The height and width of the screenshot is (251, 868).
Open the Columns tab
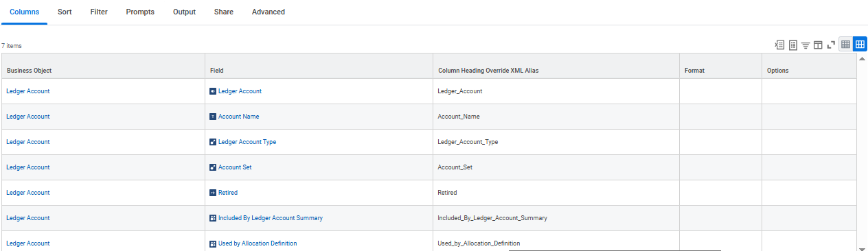tap(24, 12)
